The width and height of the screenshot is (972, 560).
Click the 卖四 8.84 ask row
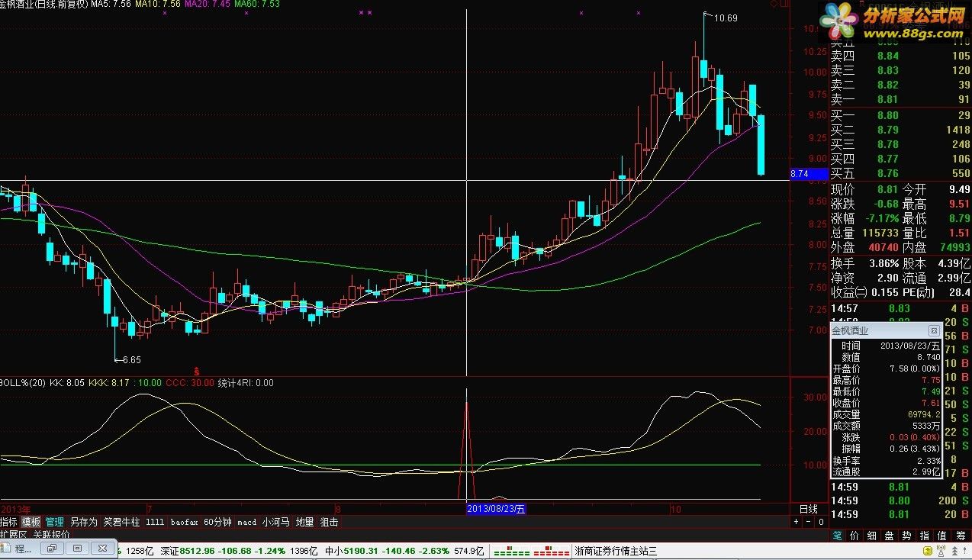click(900, 56)
